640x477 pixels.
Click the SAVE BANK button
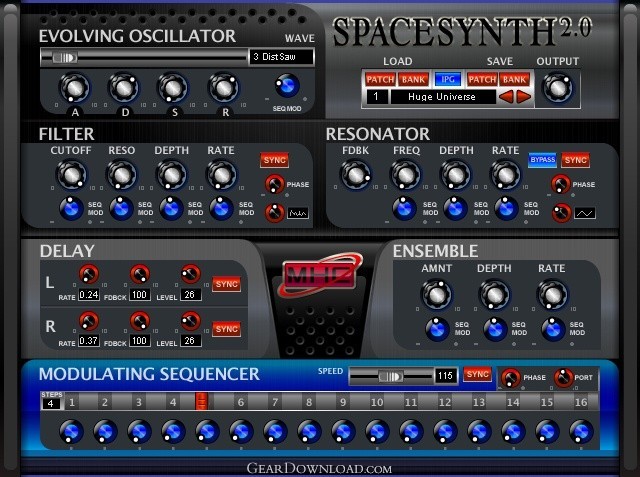pyautogui.click(x=514, y=79)
